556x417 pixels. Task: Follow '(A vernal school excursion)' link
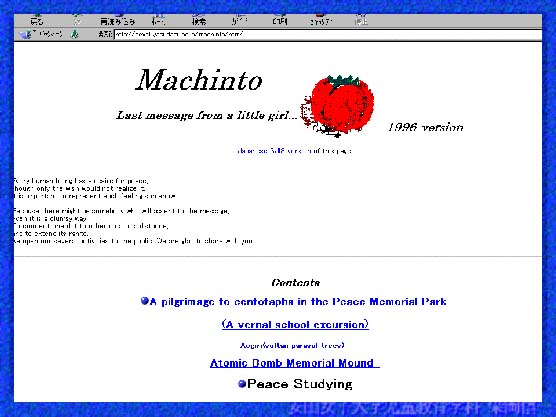click(x=295, y=324)
